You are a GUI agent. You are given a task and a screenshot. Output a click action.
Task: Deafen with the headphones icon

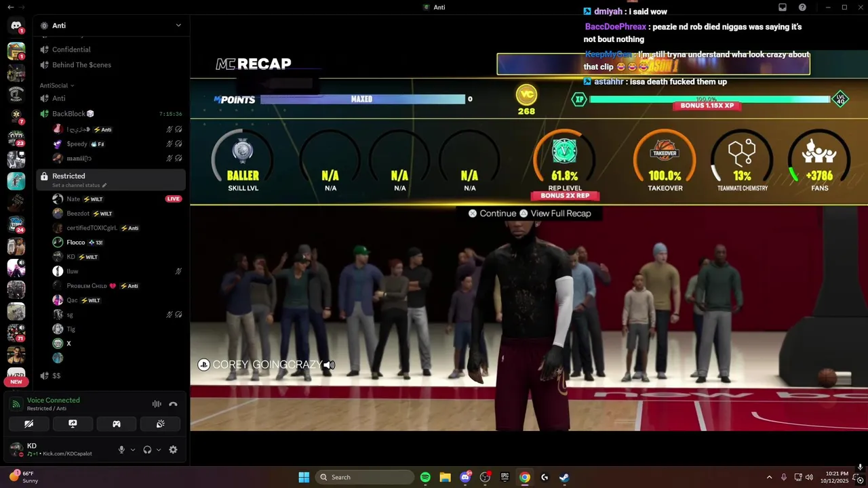[147, 449]
